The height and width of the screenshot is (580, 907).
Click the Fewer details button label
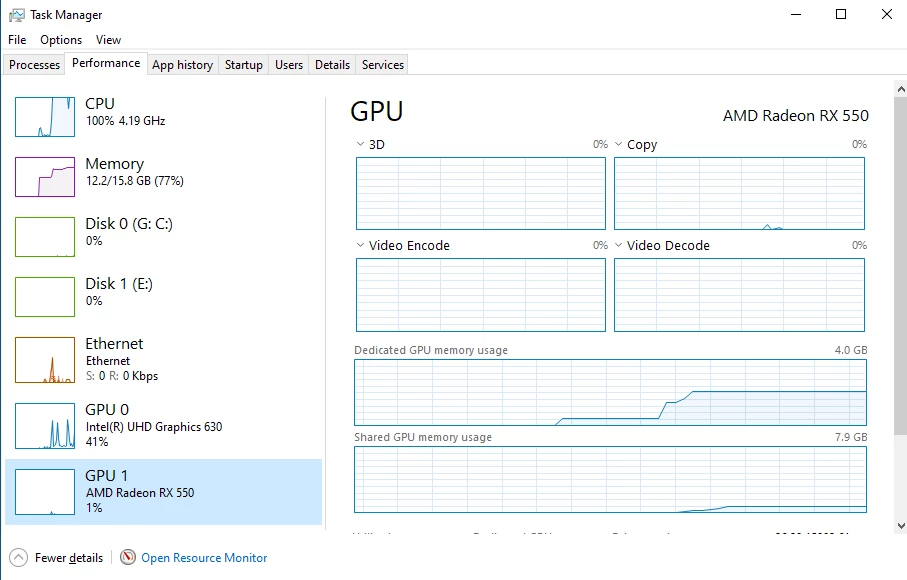69,557
